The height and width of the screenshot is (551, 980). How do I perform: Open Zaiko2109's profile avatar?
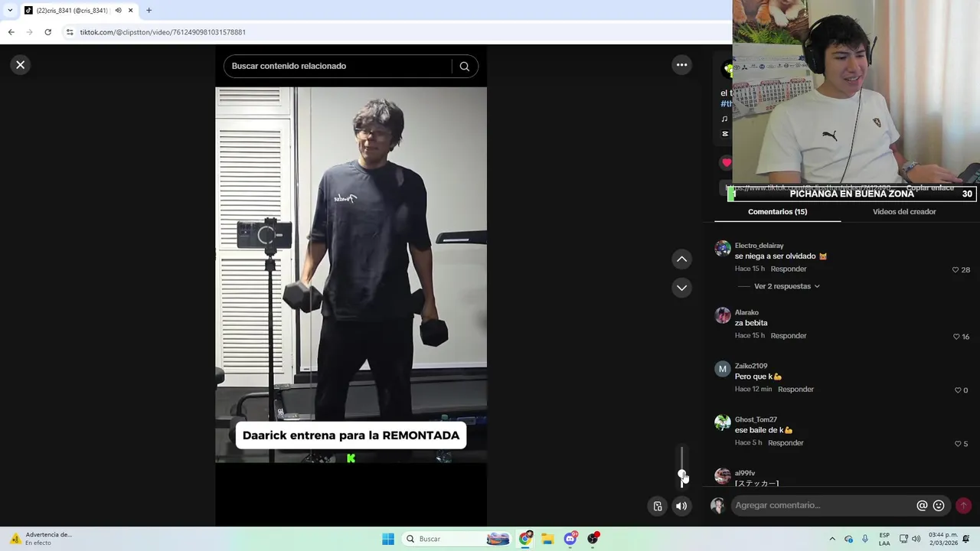coord(723,369)
